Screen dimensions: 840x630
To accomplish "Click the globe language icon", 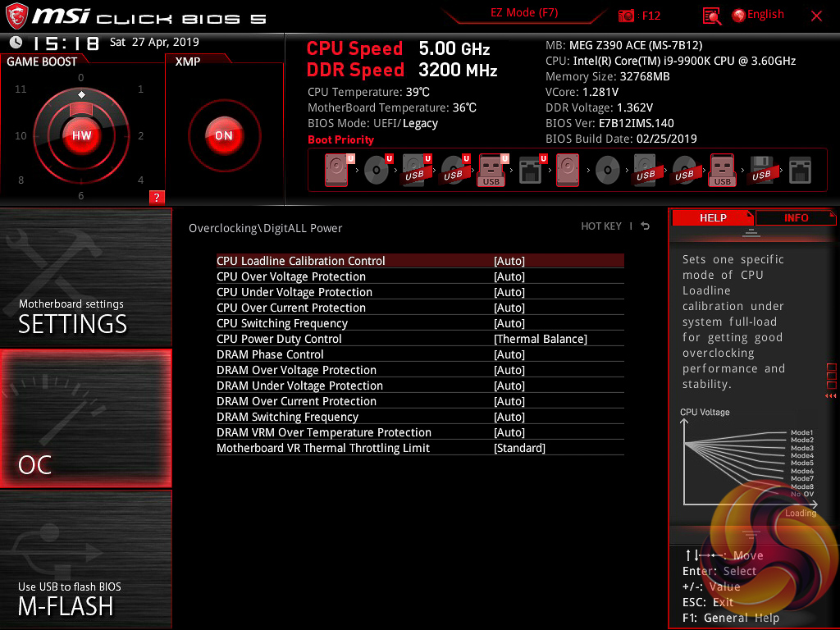I will (739, 16).
